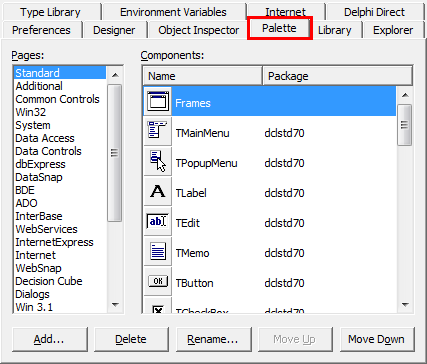
Task: Select the TLabel letter A icon
Action: [158, 191]
